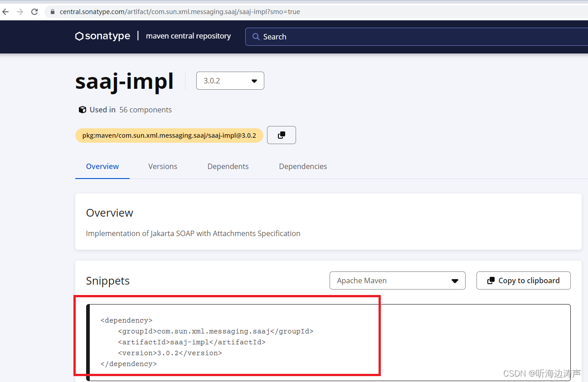Click the maven central repository title
This screenshot has height=382, width=588.
(x=188, y=36)
